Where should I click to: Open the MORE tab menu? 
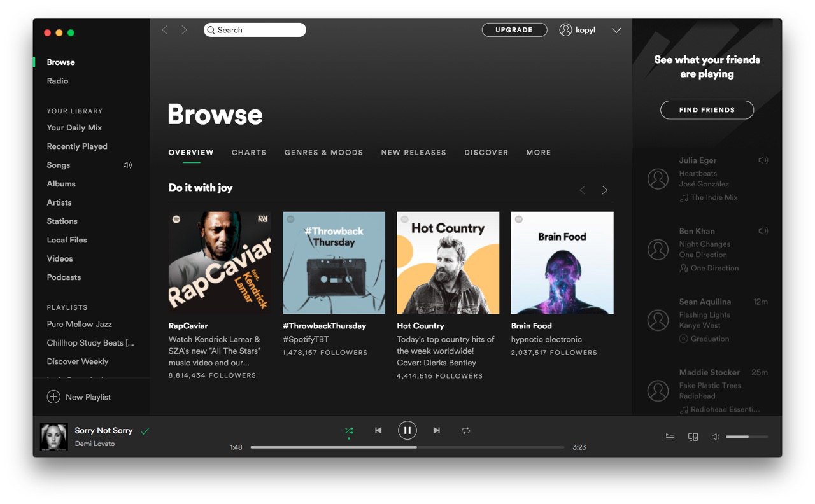click(539, 153)
